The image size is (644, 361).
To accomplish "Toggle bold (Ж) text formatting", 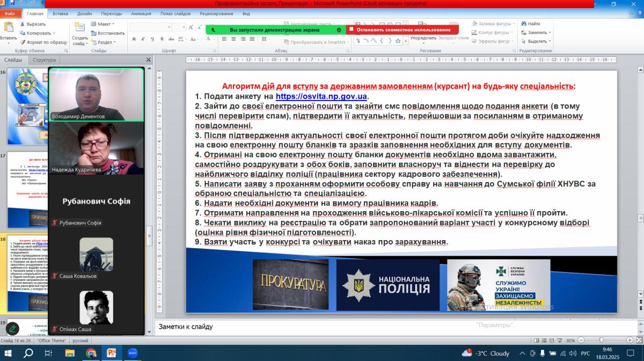I will [x=134, y=39].
